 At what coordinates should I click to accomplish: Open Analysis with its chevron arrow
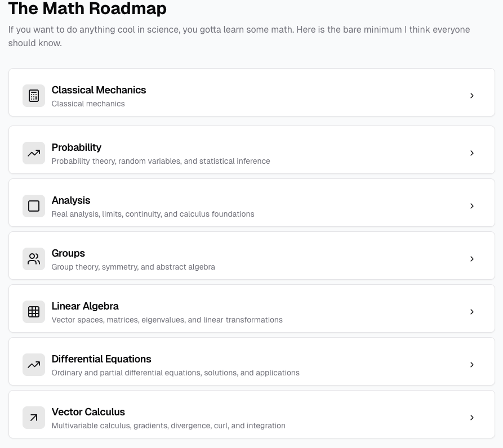471,206
